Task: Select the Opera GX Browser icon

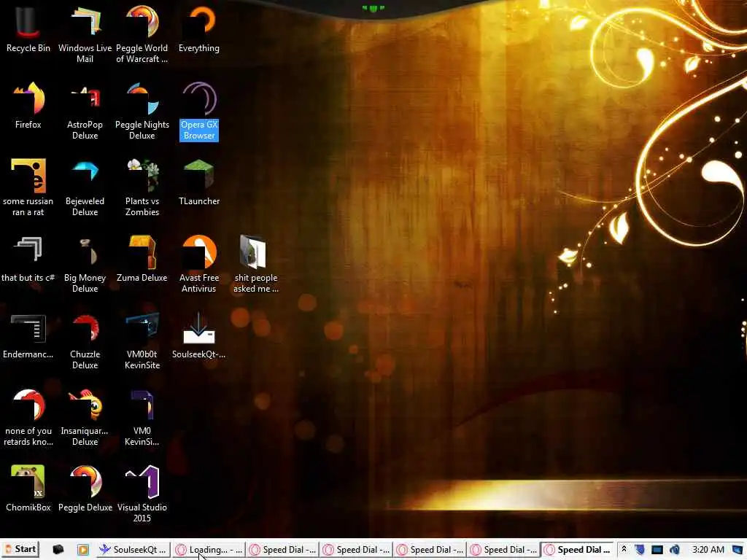Action: pyautogui.click(x=199, y=111)
